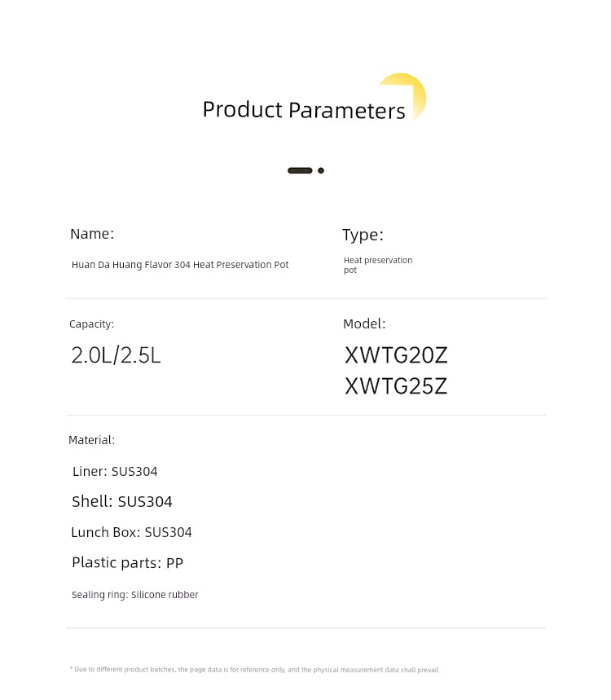Click the dark pill-shaped dash indicator
The image size is (611, 700).
point(300,170)
